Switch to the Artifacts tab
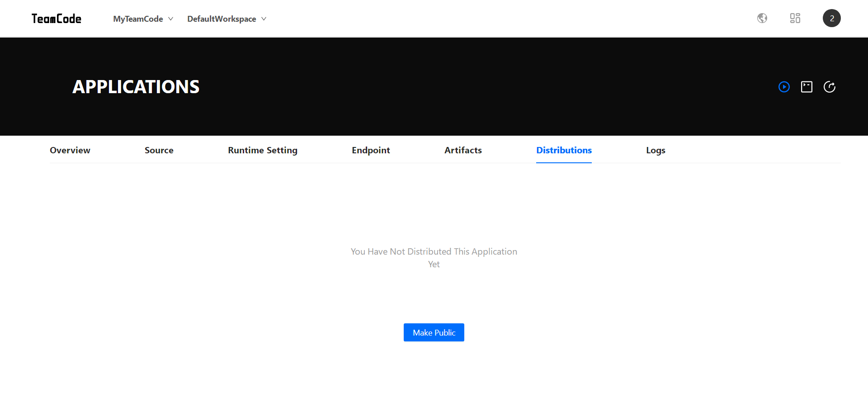868x407 pixels. pyautogui.click(x=463, y=150)
